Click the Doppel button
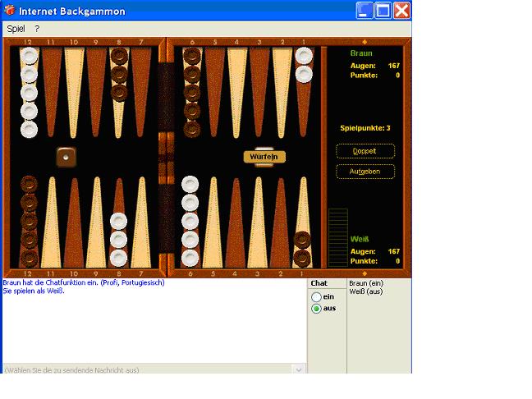Image resolution: width=532 pixels, height=399 pixels. pyautogui.click(x=365, y=151)
